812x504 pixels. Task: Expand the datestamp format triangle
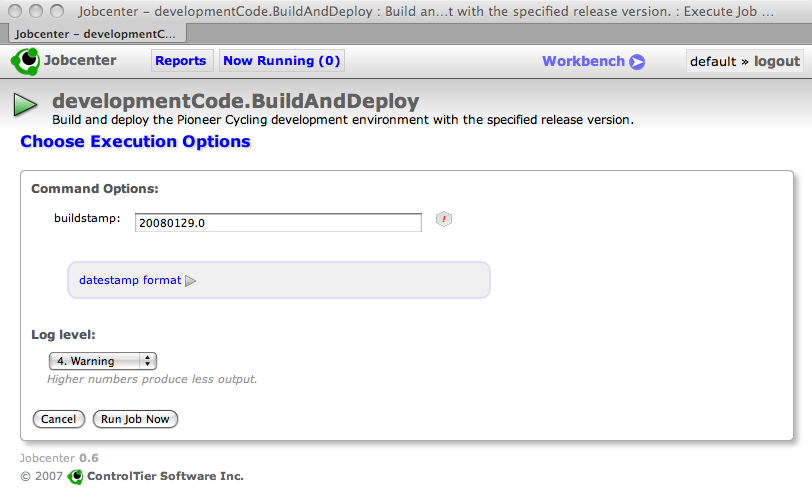(191, 281)
